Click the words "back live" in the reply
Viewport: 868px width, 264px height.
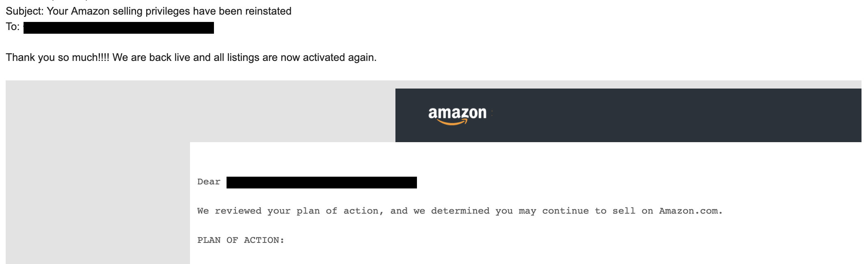click(170, 57)
